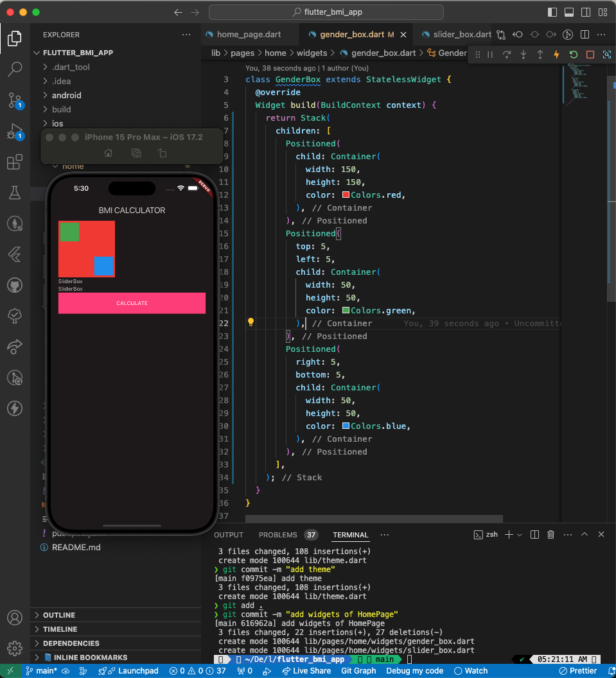Viewport: 616px width, 678px height.
Task: Toggle Watch in status bar
Action: coord(471,671)
